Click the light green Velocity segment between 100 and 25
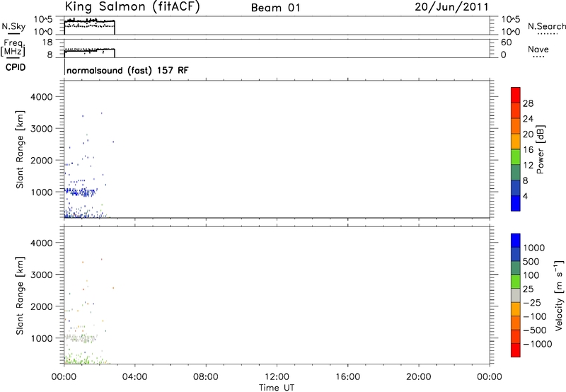The height and width of the screenshot is (392, 566). tap(516, 282)
